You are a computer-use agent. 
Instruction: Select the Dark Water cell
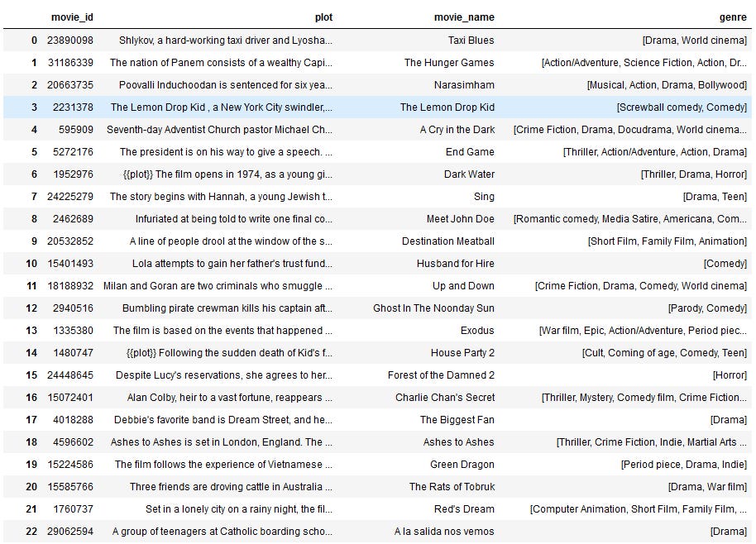469,174
